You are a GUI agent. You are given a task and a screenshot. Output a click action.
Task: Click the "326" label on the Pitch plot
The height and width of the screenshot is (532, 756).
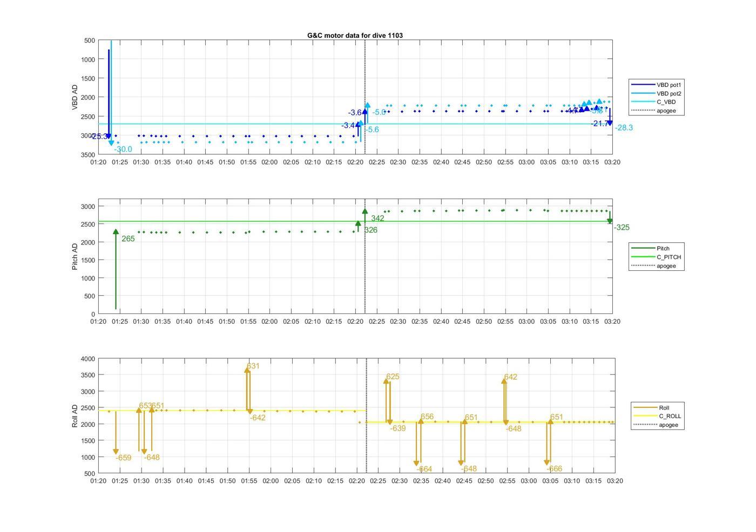(371, 230)
